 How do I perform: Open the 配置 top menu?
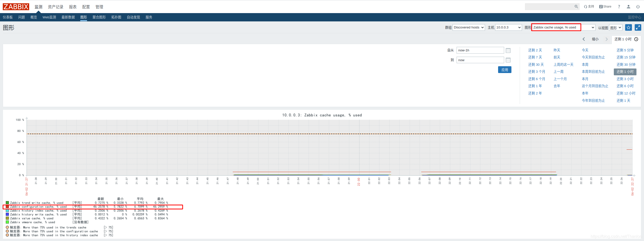[x=86, y=7]
